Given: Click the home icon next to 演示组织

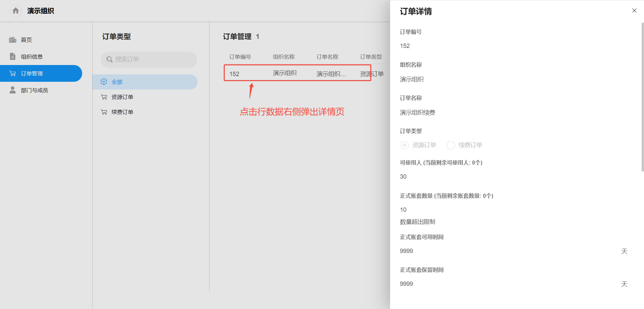Looking at the screenshot, I should tap(15, 11).
